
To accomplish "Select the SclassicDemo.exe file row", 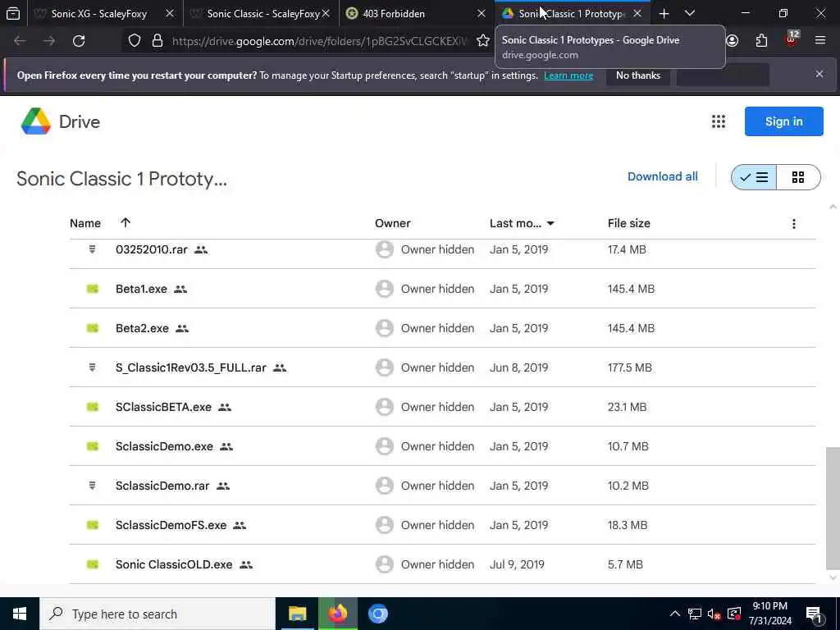I will pos(442,447).
